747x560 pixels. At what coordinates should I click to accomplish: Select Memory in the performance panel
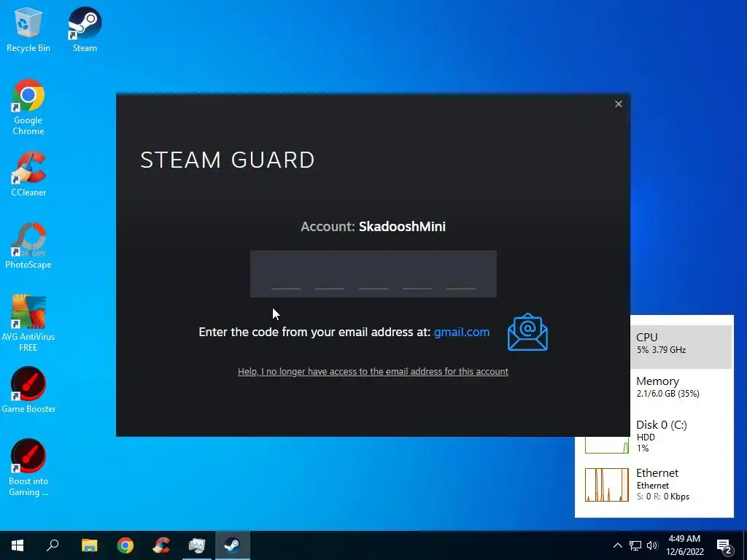(681, 386)
